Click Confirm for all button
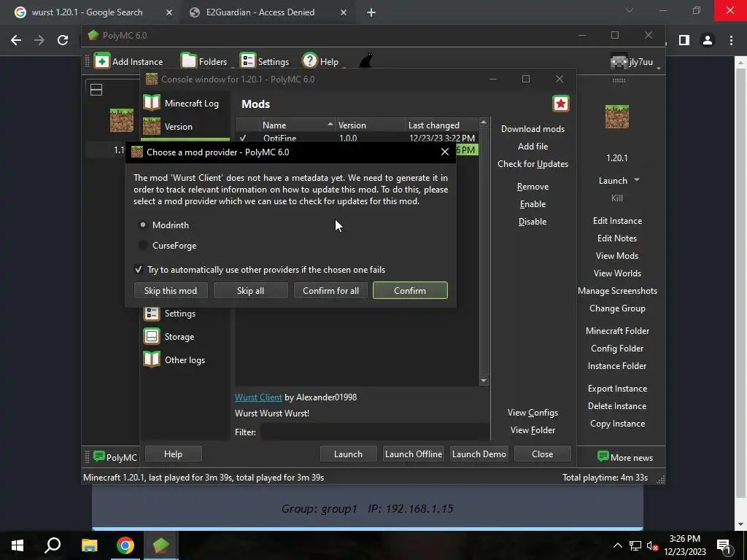The image size is (747, 560). coord(330,290)
